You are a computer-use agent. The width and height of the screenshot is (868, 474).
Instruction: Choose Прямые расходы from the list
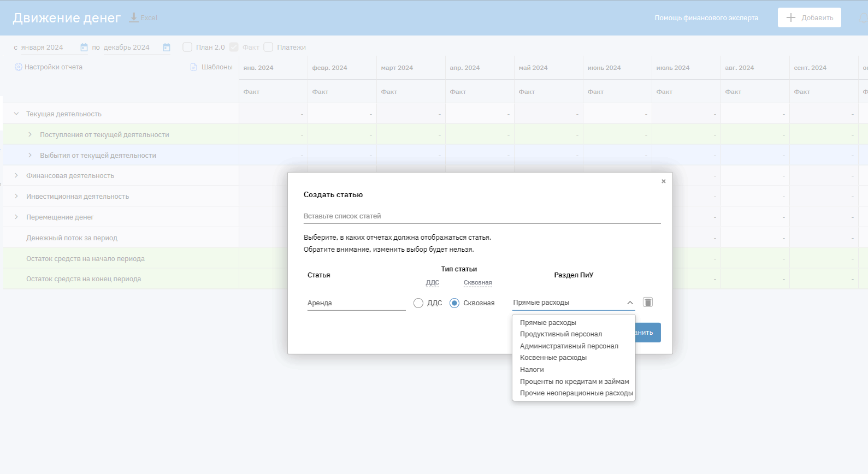pyautogui.click(x=548, y=323)
